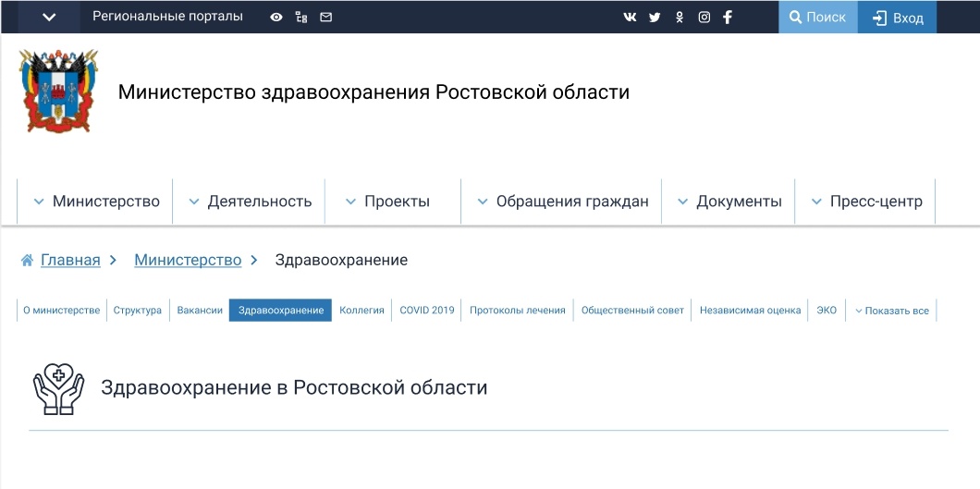Open Региональные порталы link
This screenshot has height=489, width=980.
(167, 17)
